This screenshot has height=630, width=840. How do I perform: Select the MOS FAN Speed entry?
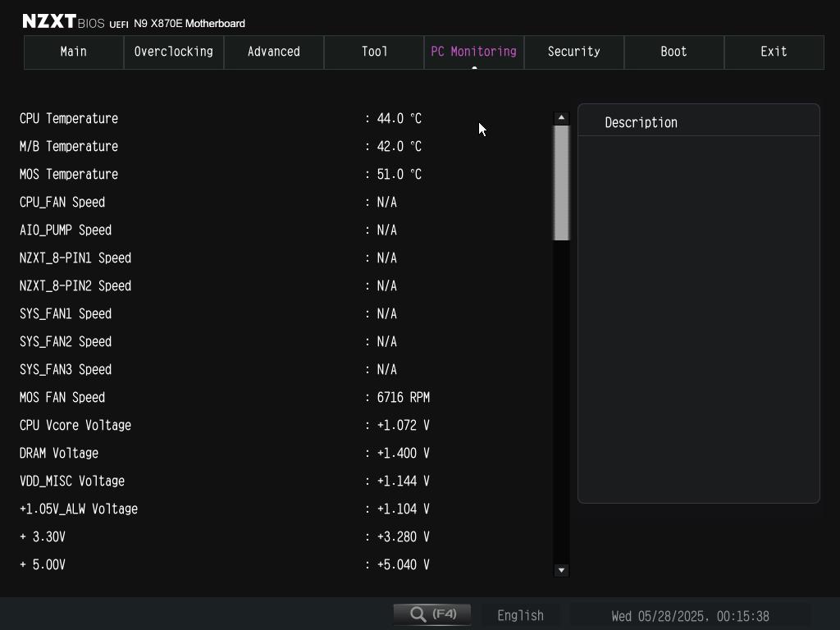point(62,398)
